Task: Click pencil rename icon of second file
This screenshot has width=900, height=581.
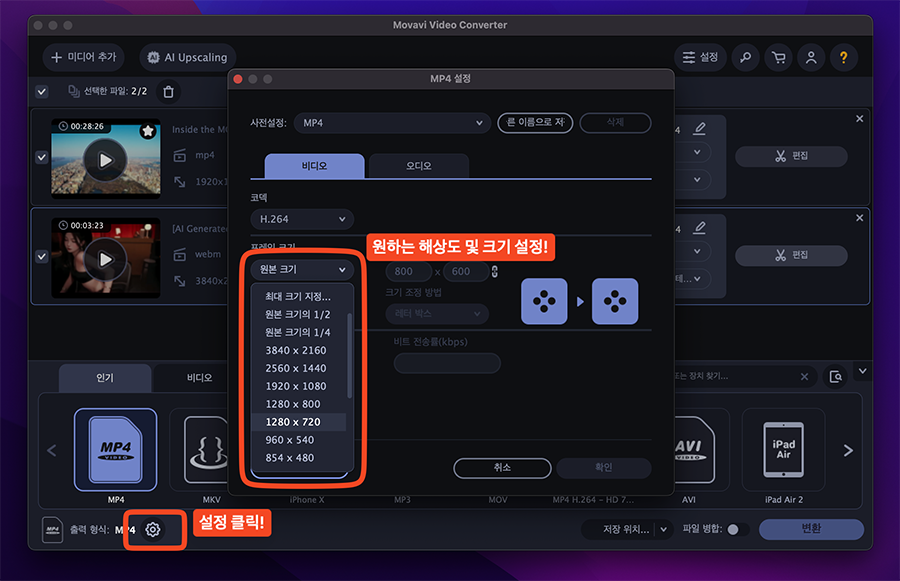Action: (699, 228)
